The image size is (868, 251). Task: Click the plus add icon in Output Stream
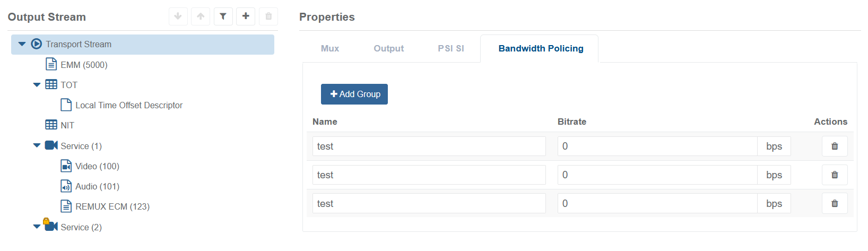(x=246, y=16)
